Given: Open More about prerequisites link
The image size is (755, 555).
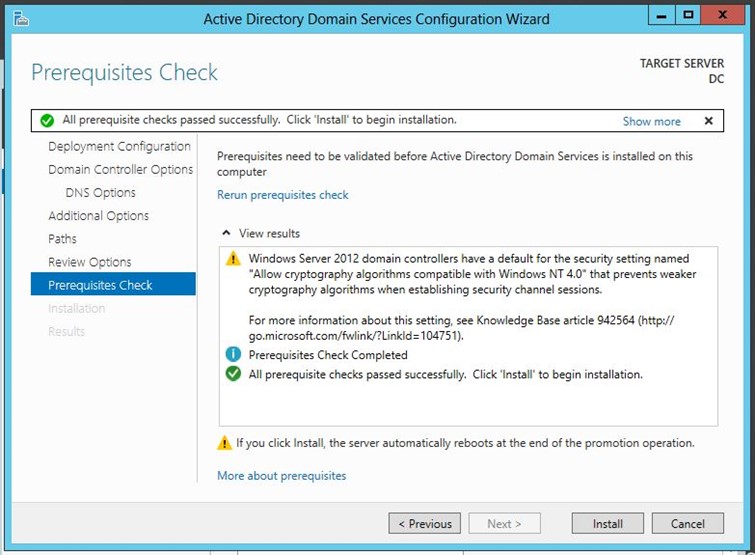Looking at the screenshot, I should point(282,476).
